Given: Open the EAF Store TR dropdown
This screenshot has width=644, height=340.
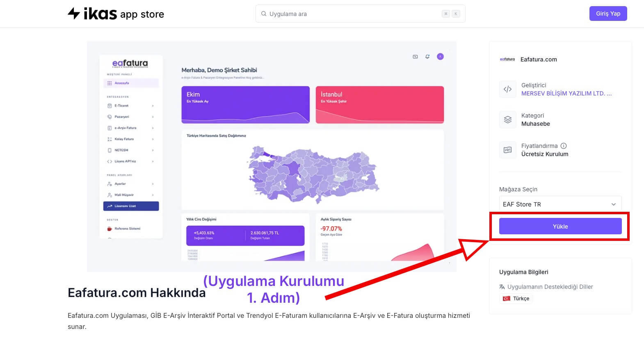Looking at the screenshot, I should [x=560, y=204].
